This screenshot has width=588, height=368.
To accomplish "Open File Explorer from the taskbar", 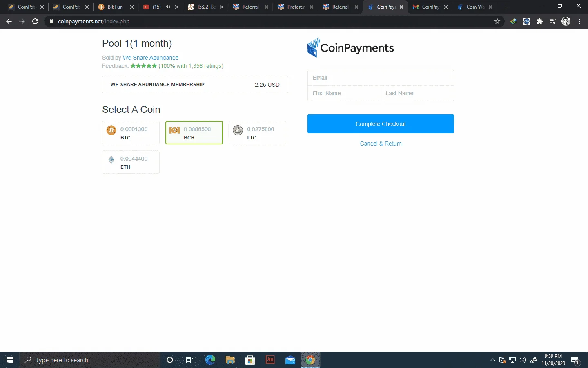I will coord(230,360).
